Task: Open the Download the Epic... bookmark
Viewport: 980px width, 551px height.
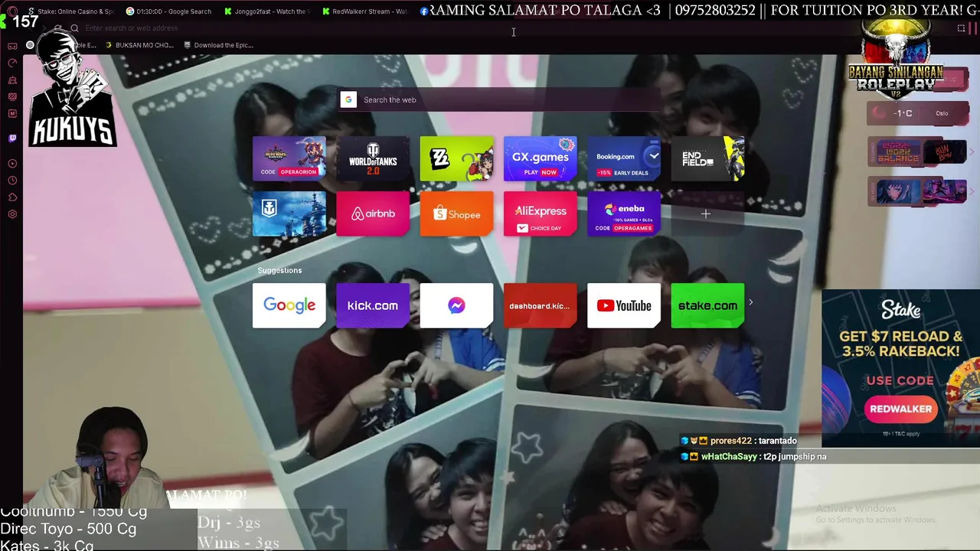Action: pyautogui.click(x=218, y=45)
